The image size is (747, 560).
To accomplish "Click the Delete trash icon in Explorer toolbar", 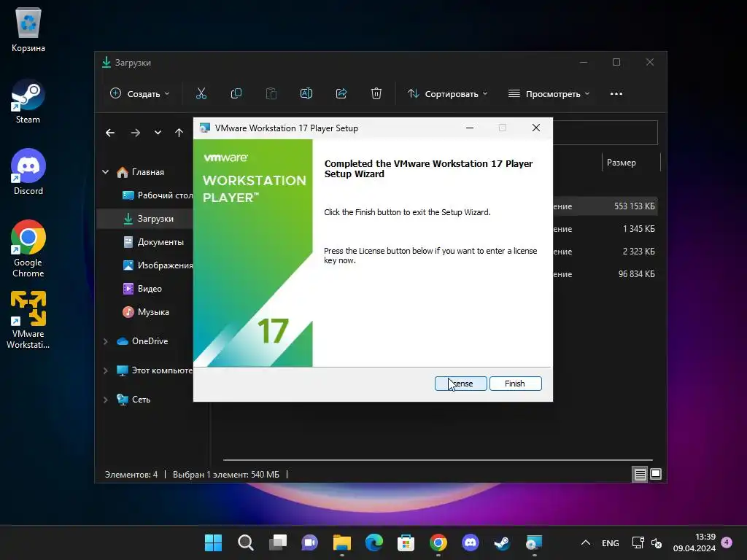I will tap(376, 94).
